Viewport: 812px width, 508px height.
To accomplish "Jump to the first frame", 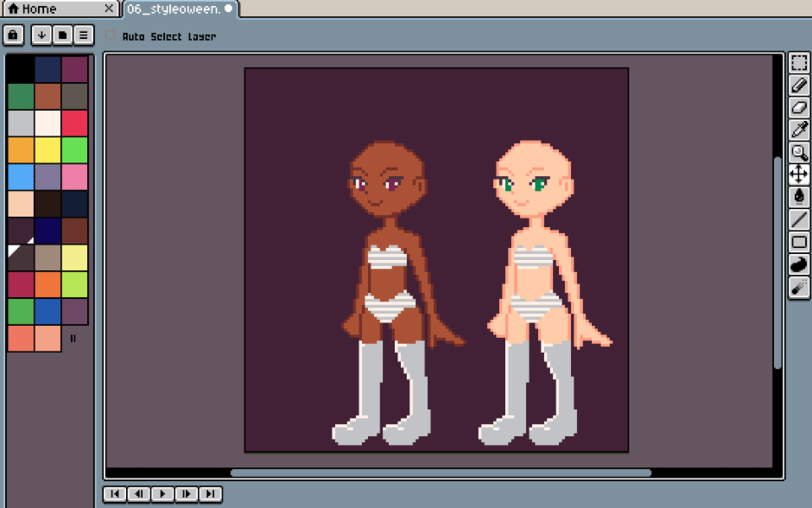I will coord(114,494).
